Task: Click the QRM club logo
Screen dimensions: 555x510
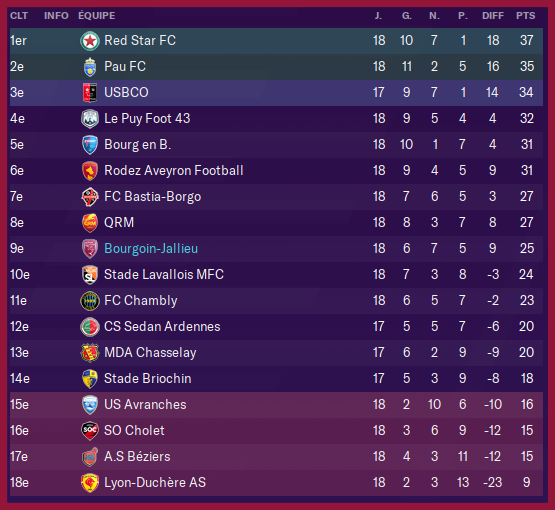Action: [x=90, y=223]
